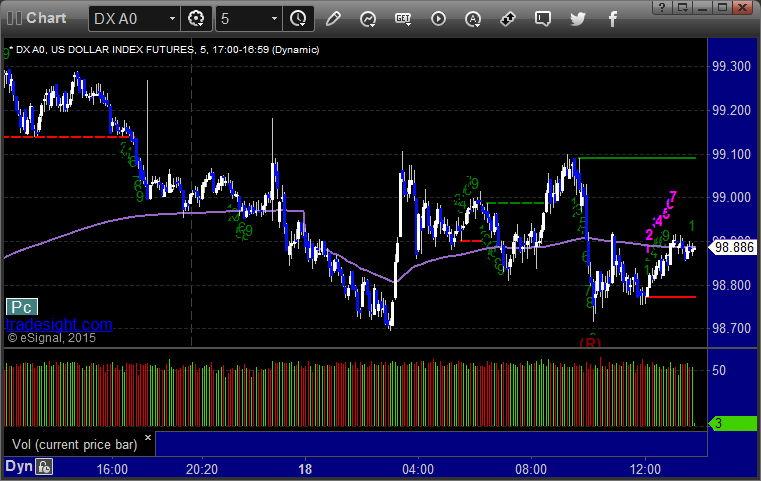This screenshot has height=481, width=761.
Task: Click the magenta 7 count marker
Action: click(673, 196)
